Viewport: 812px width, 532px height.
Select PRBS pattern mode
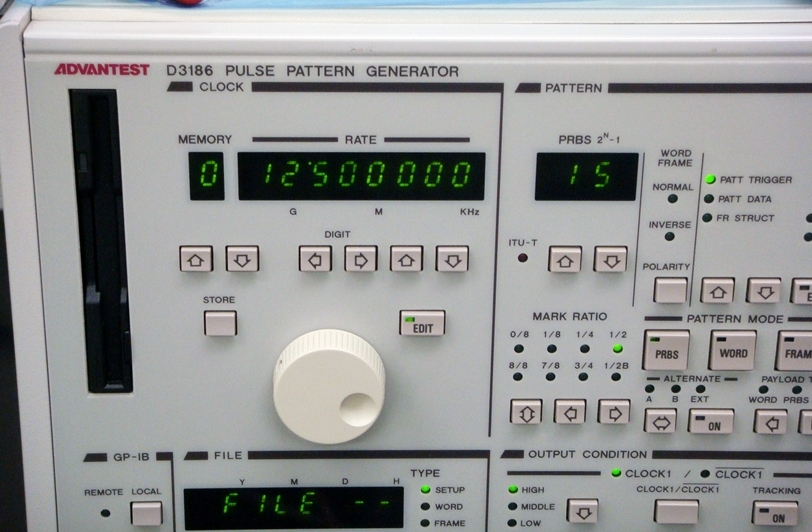(666, 351)
